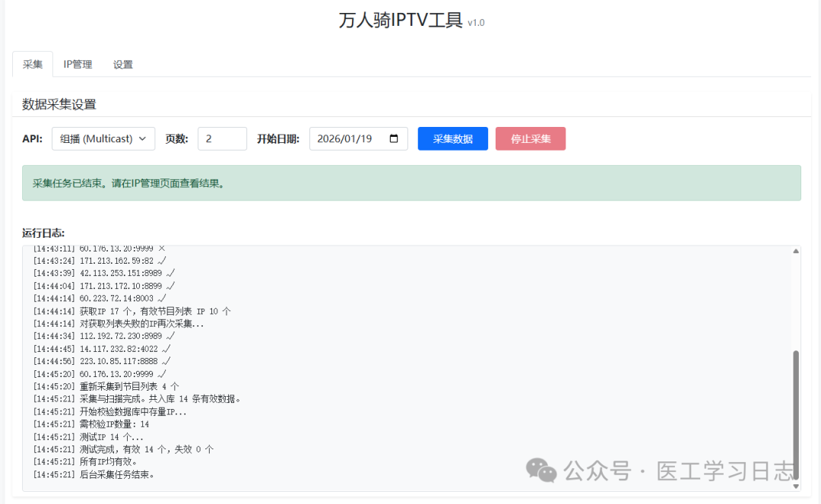Click the page scrollbar down arrow
The width and height of the screenshot is (821, 504).
point(816,498)
